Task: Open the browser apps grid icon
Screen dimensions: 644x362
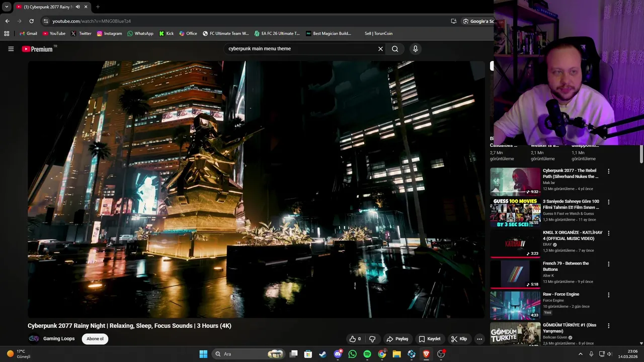Action: (x=7, y=34)
